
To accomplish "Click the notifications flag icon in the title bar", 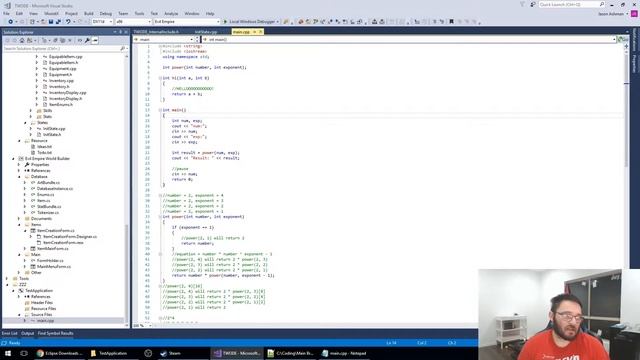I will [x=522, y=4].
